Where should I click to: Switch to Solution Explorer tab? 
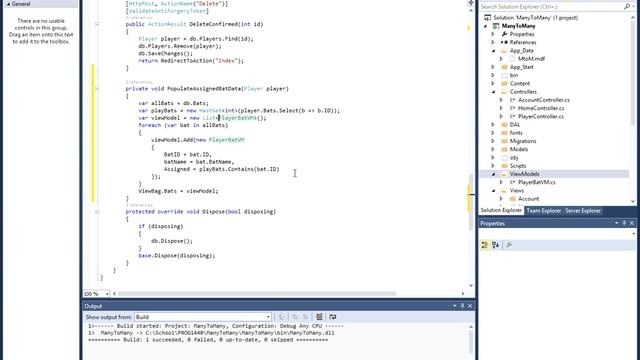pyautogui.click(x=501, y=211)
